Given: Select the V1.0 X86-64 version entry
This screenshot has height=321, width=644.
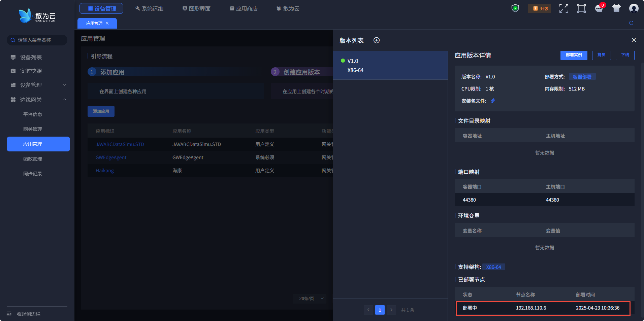Looking at the screenshot, I should point(390,65).
